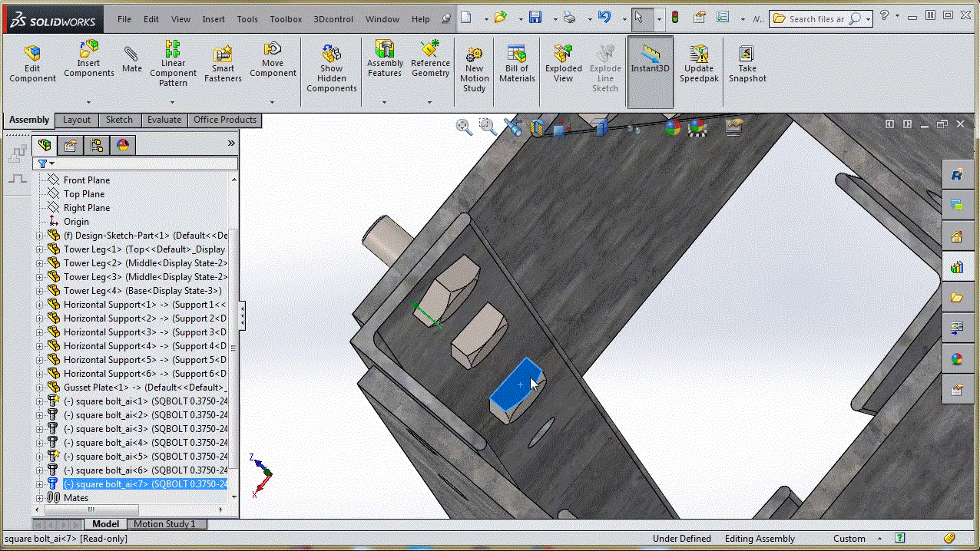The image size is (980, 551).
Task: Switch to the Office Products tab
Action: [225, 120]
